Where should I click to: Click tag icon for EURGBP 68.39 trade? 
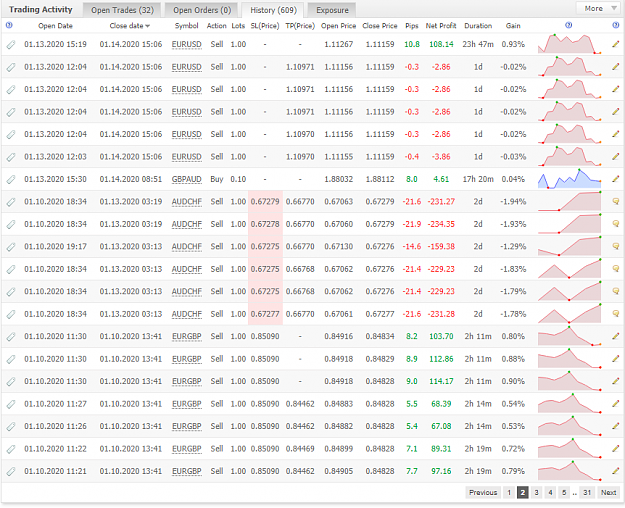[11, 404]
